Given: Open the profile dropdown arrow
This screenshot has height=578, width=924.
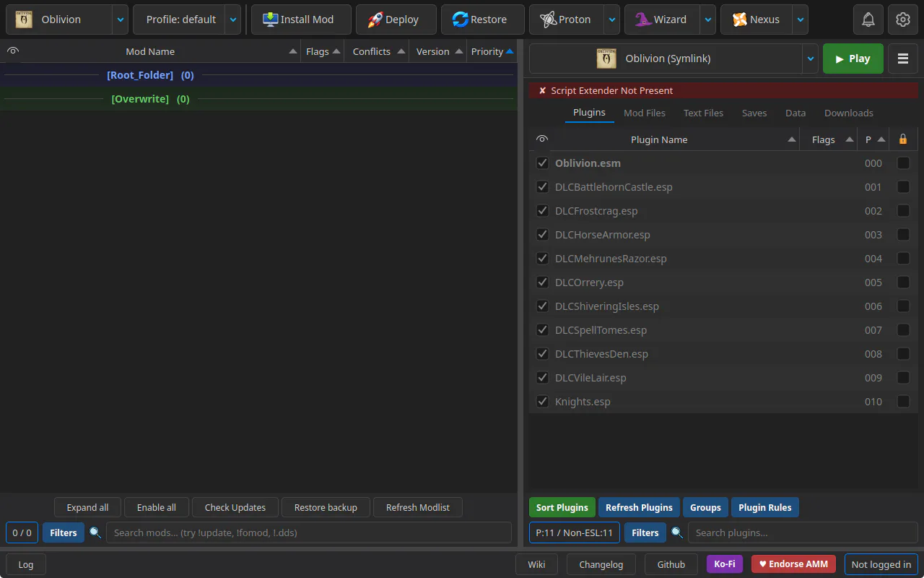Looking at the screenshot, I should 233,20.
